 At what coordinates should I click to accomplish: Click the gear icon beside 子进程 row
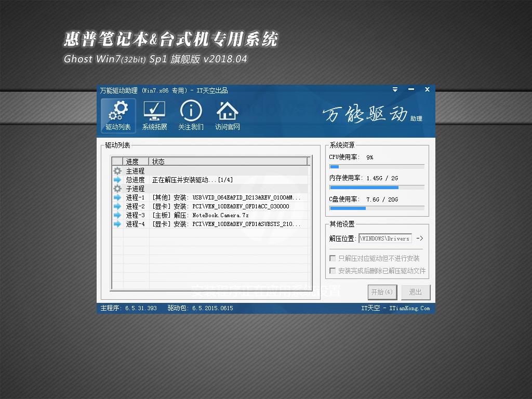(116, 188)
